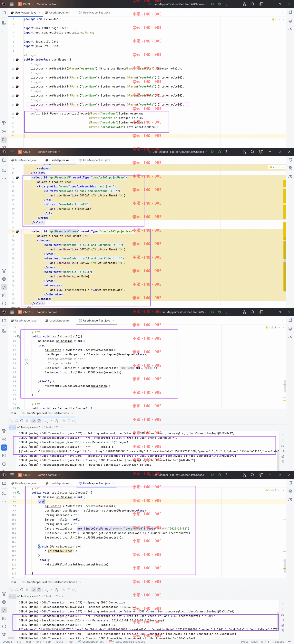Toggle show ignored tests in testGetUserList5 panel

(x=39, y=421)
